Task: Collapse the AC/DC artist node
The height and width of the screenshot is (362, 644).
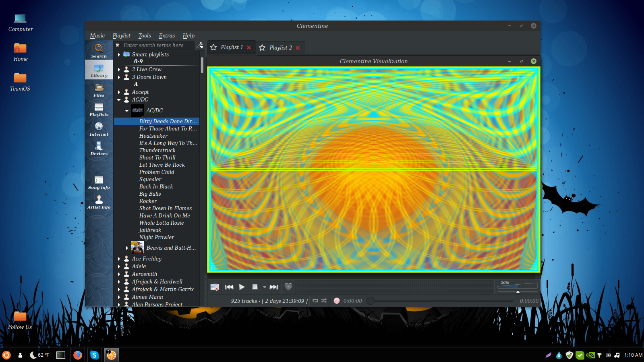Action: click(119, 99)
